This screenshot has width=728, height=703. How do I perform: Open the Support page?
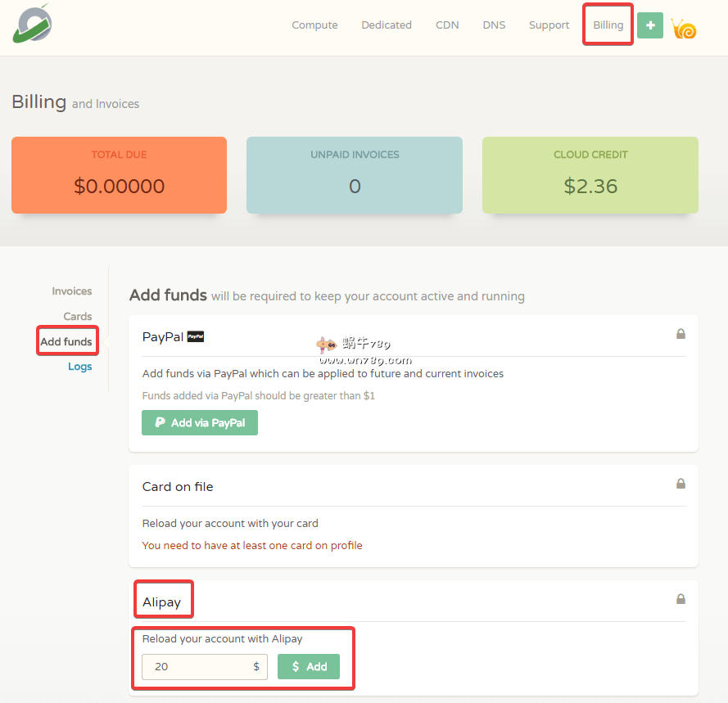pos(549,25)
